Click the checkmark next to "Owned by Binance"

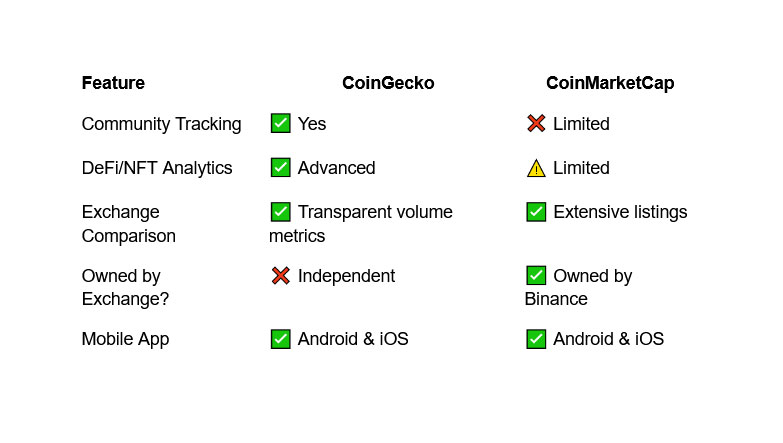pyautogui.click(x=536, y=276)
